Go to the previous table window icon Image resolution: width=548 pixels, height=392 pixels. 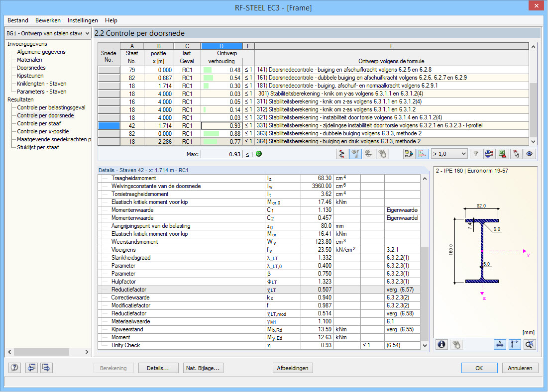(x=32, y=368)
